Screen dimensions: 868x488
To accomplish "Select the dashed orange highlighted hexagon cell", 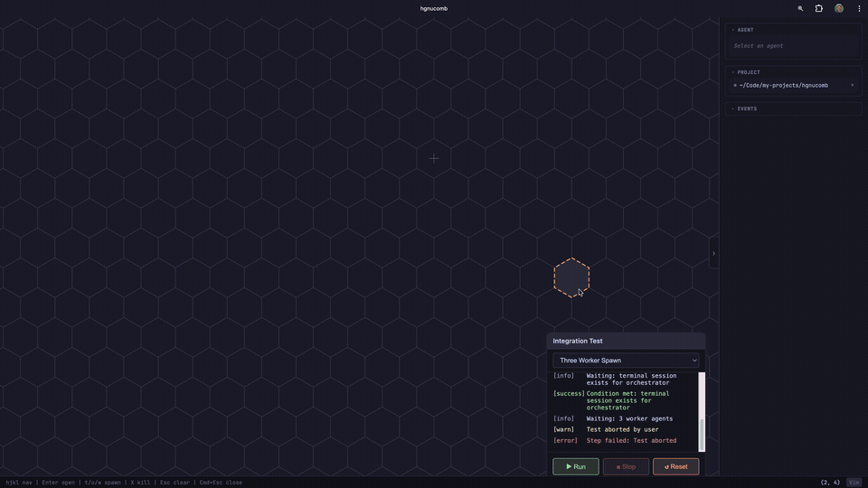I will point(571,277).
